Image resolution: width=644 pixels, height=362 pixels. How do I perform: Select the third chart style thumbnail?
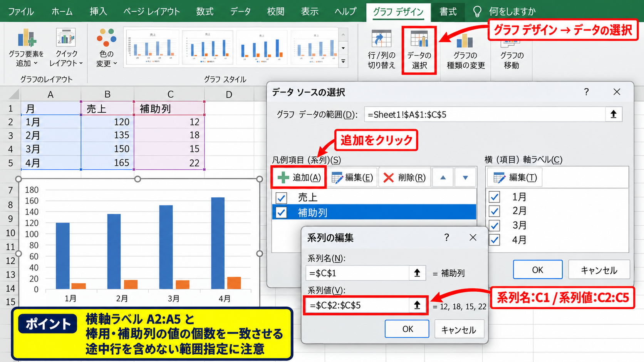262,47
